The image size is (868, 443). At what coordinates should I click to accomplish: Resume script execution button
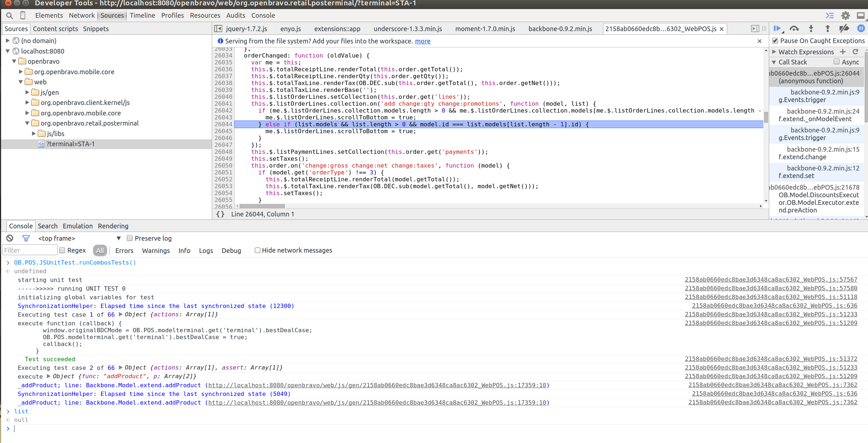pos(777,29)
